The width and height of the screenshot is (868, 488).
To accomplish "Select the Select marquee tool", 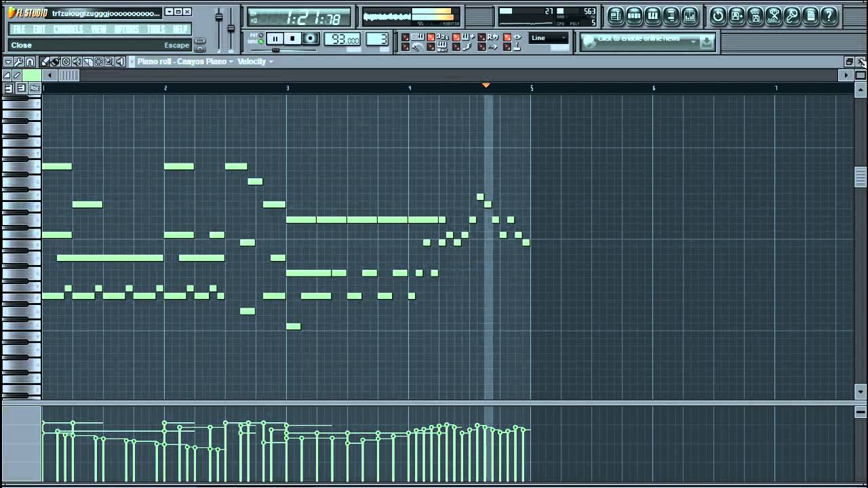I will coord(98,62).
